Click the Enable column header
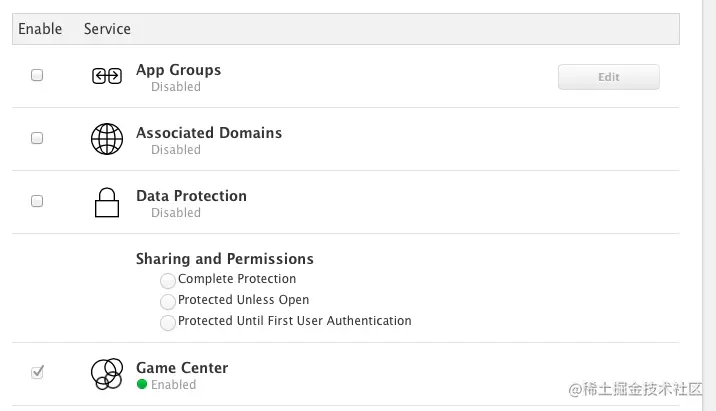Image resolution: width=716 pixels, height=411 pixels. point(40,29)
